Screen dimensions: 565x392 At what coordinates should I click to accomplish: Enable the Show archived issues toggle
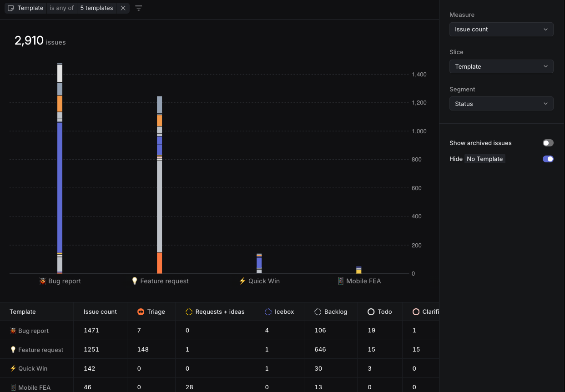pyautogui.click(x=548, y=142)
